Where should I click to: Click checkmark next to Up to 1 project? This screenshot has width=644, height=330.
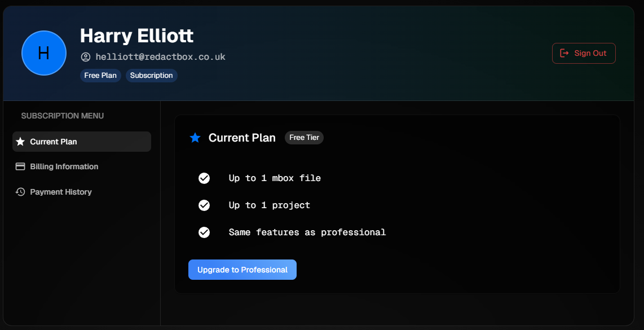(x=204, y=205)
